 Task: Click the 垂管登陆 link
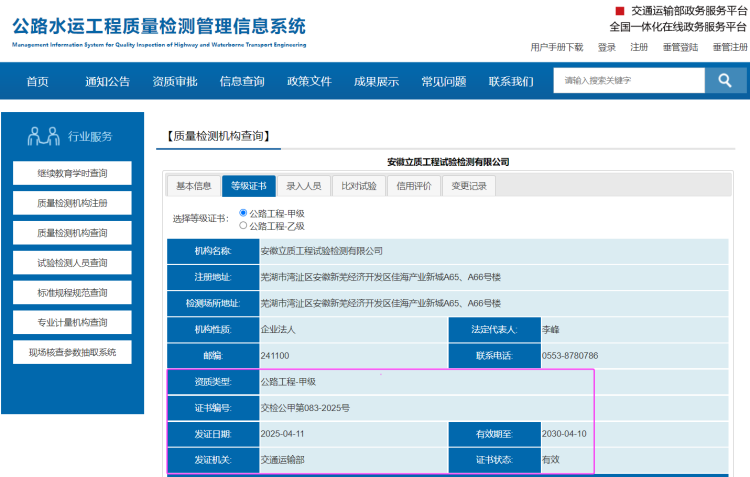680,47
